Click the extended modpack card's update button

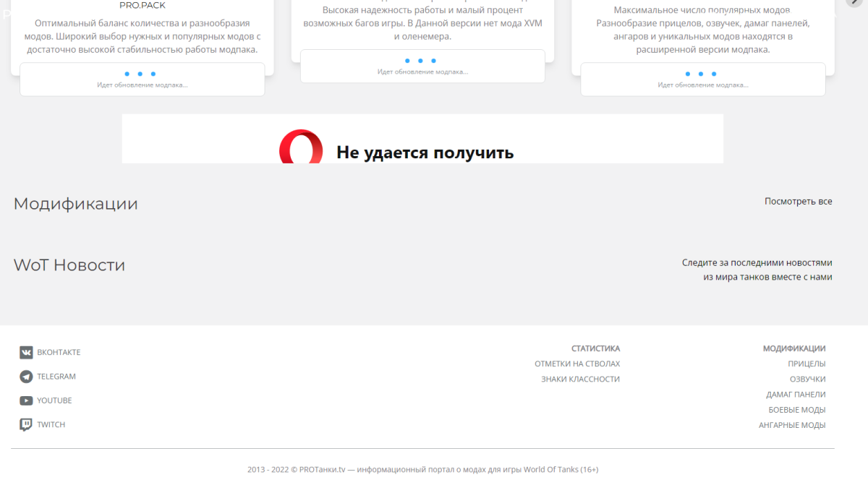click(x=702, y=80)
